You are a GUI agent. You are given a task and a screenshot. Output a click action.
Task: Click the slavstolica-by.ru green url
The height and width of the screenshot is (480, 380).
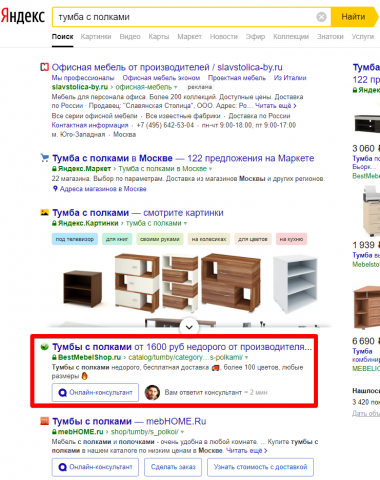[x=80, y=87]
